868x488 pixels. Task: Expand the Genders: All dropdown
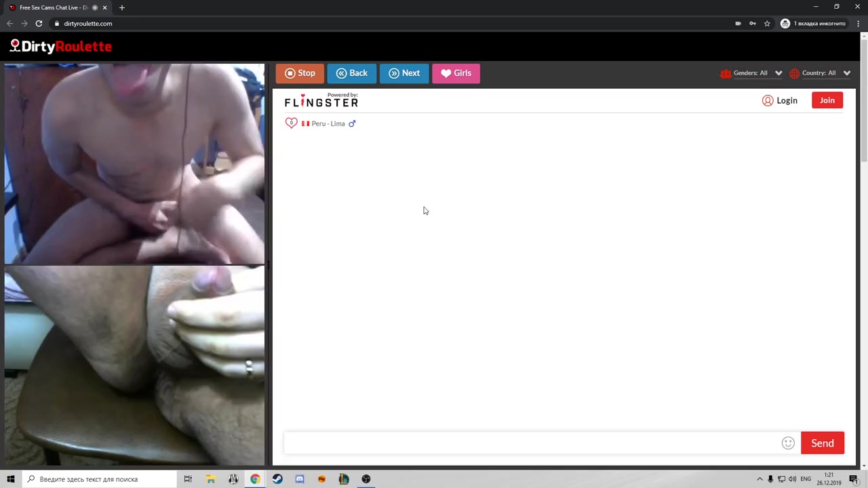coord(751,73)
